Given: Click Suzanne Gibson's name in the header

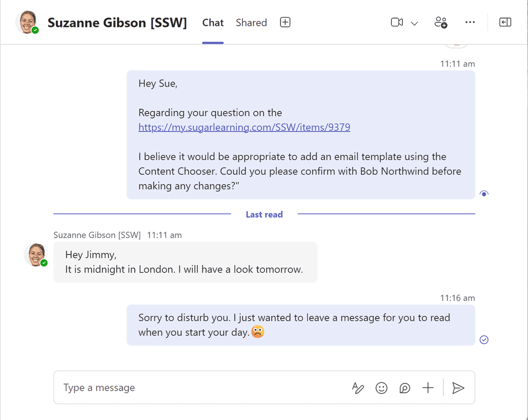Looking at the screenshot, I should click(117, 23).
